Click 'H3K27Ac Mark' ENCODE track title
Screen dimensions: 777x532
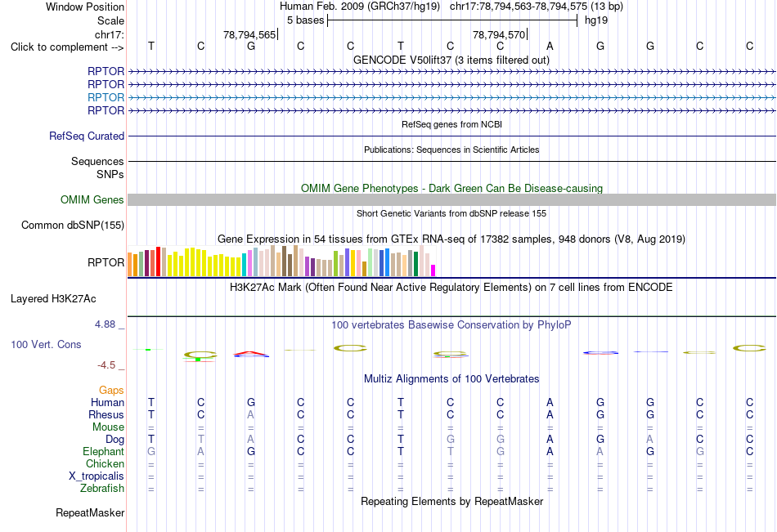[451, 288]
